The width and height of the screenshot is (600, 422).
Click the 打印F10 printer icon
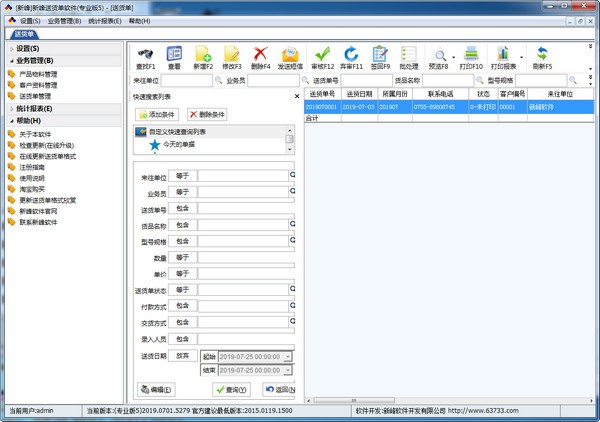pyautogui.click(x=470, y=53)
